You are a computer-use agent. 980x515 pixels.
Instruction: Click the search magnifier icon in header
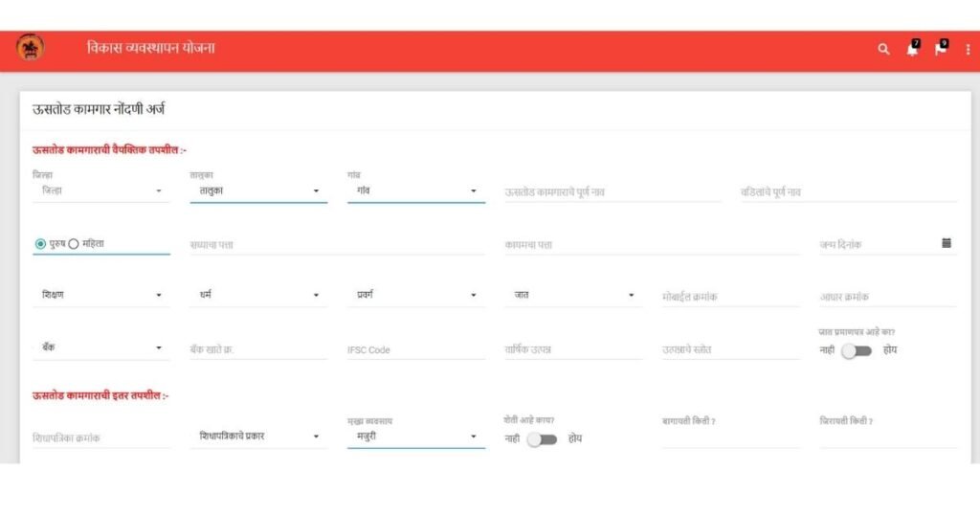click(x=883, y=50)
